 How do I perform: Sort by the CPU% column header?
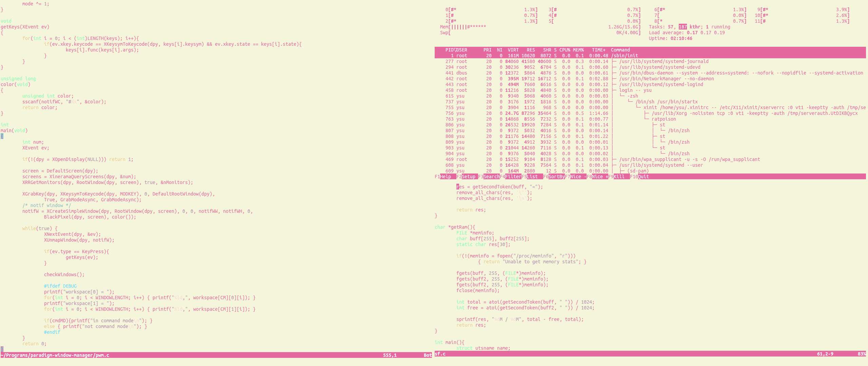[x=565, y=50]
